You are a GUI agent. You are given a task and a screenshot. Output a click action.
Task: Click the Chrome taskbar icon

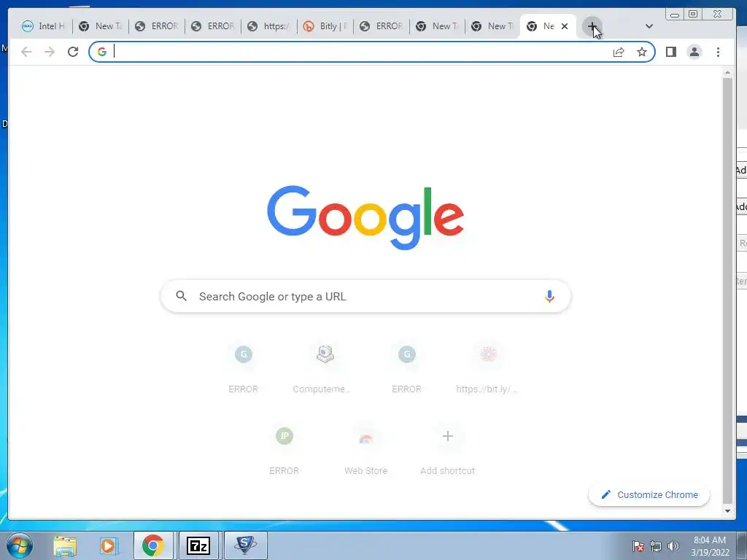(x=153, y=545)
